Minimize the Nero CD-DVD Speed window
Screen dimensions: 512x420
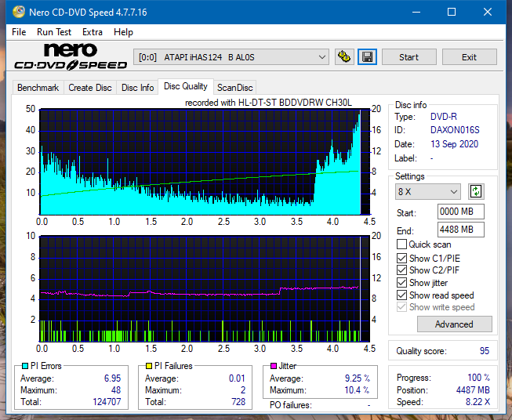pyautogui.click(x=416, y=12)
